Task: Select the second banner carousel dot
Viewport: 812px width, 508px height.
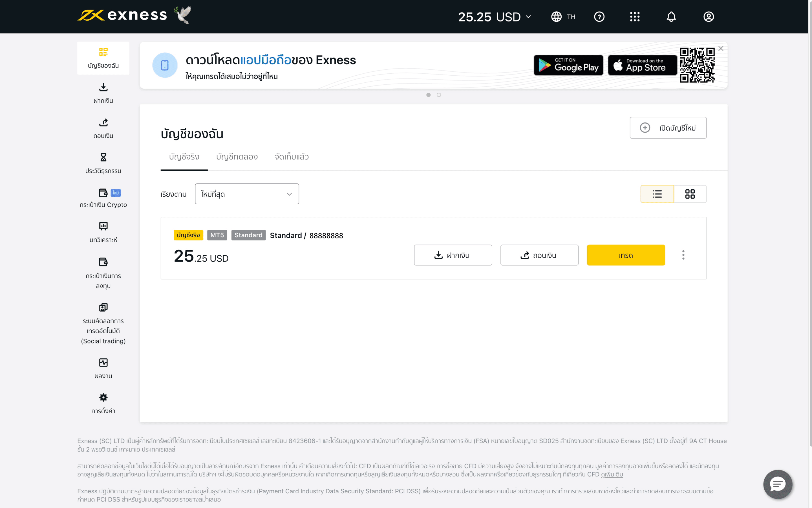Action: tap(439, 95)
